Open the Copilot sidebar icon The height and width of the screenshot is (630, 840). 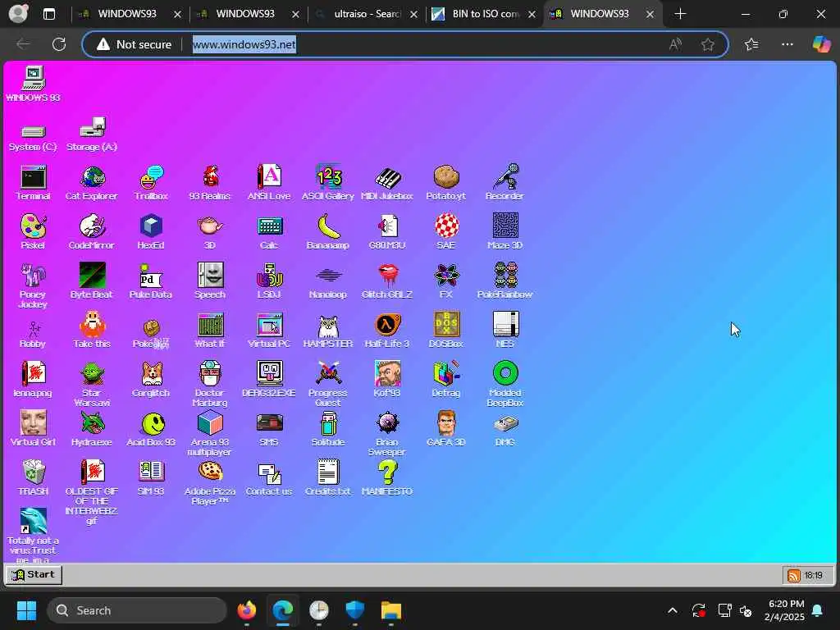click(820, 44)
